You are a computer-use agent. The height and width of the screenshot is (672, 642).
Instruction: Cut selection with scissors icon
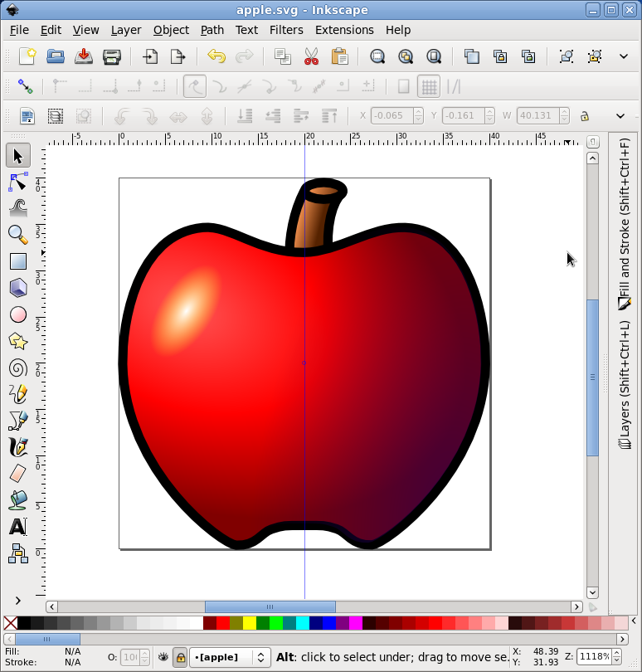(311, 56)
